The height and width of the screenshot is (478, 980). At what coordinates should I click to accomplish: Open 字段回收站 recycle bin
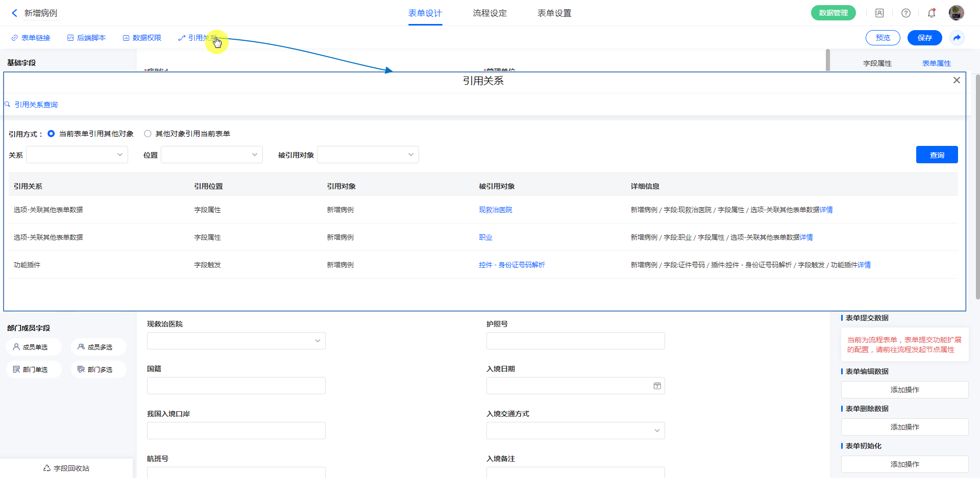coord(66,468)
